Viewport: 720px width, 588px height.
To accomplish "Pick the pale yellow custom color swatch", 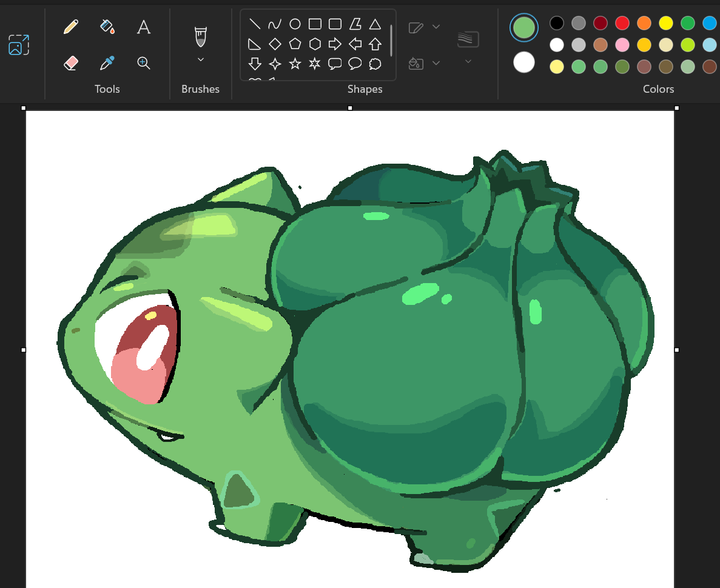I will (557, 67).
